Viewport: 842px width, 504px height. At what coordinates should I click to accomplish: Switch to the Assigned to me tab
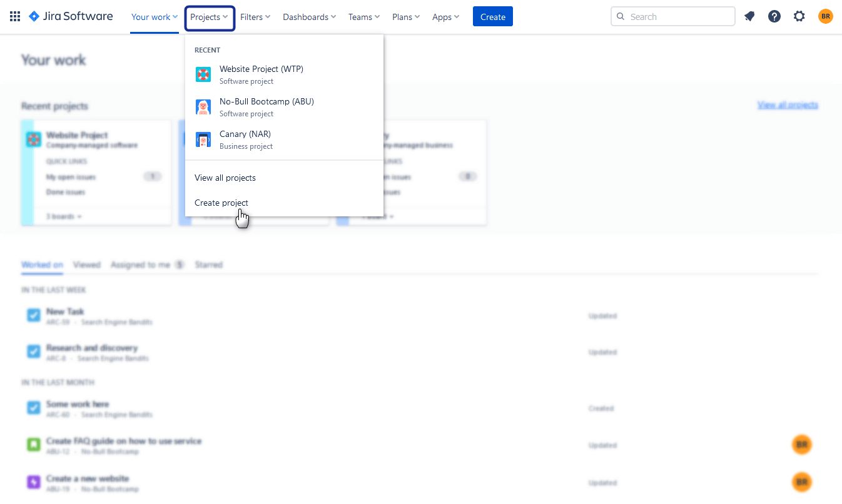click(148, 265)
